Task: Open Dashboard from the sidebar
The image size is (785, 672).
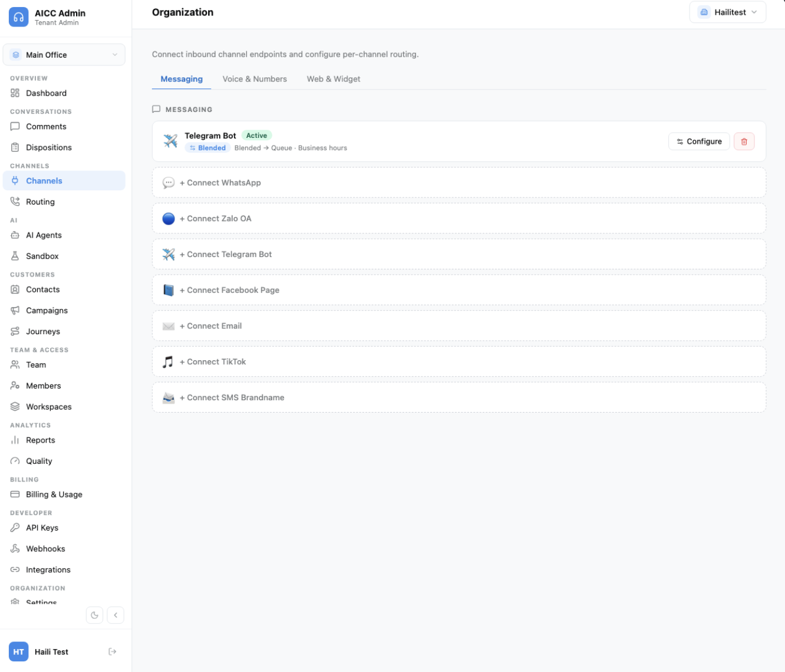Action: (64, 93)
